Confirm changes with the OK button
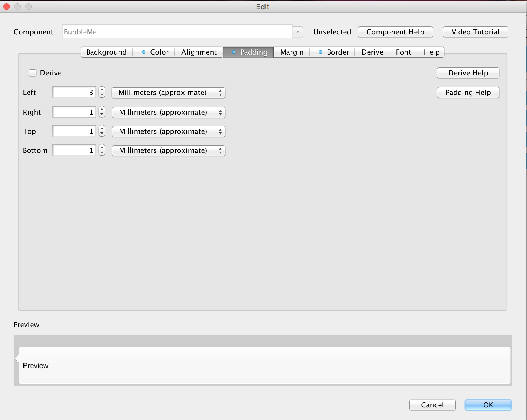 pyautogui.click(x=488, y=405)
